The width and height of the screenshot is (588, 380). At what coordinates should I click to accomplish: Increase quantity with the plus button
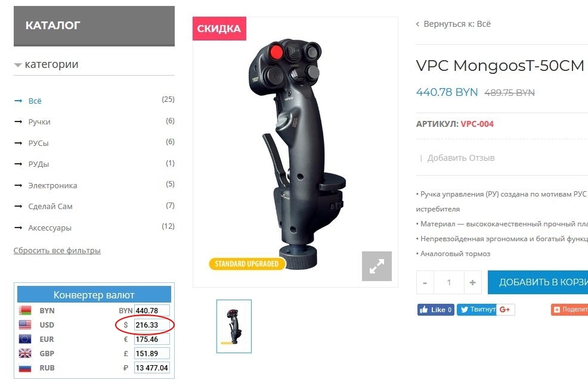(x=472, y=282)
